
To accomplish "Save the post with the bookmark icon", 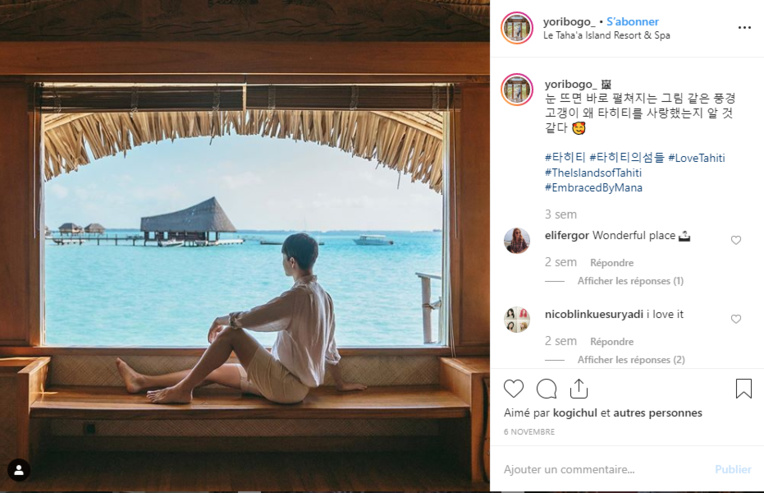I will (743, 389).
